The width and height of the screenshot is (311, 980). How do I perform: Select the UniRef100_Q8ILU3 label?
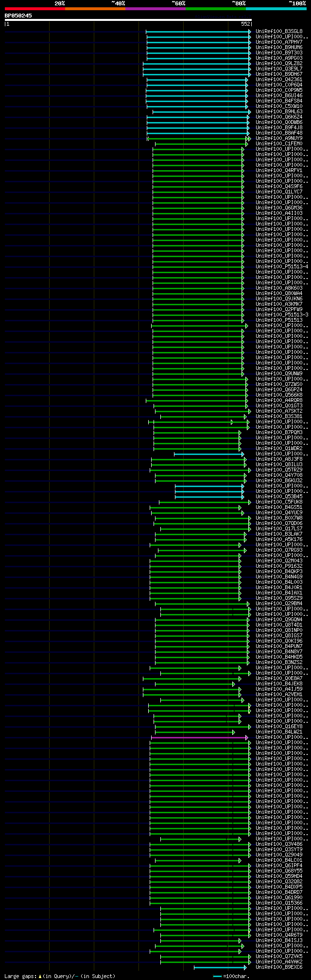(x=279, y=465)
